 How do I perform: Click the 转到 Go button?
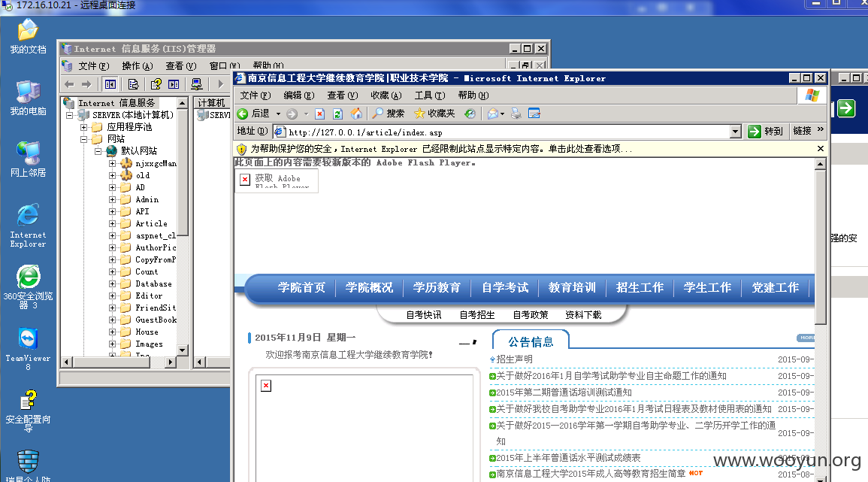pyautogui.click(x=766, y=132)
